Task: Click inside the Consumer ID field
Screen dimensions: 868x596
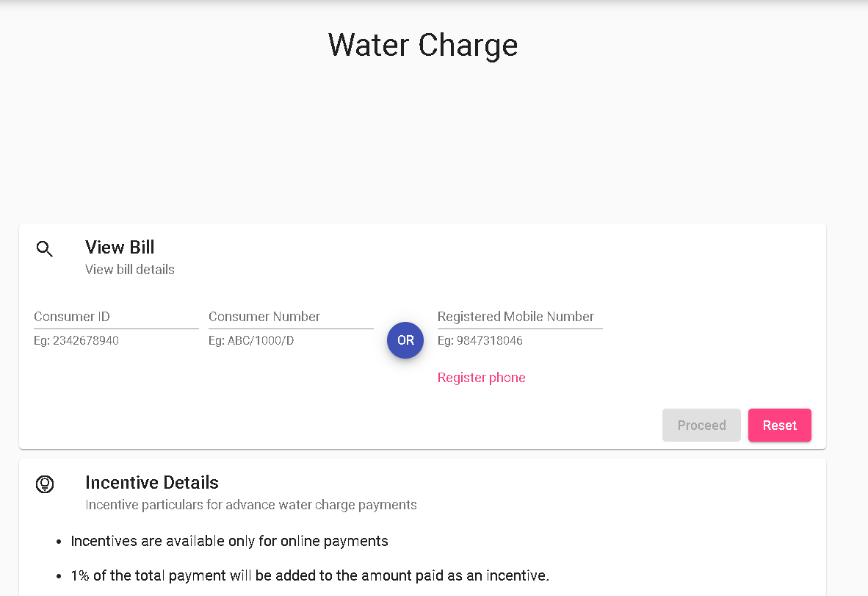Action: 115,316
